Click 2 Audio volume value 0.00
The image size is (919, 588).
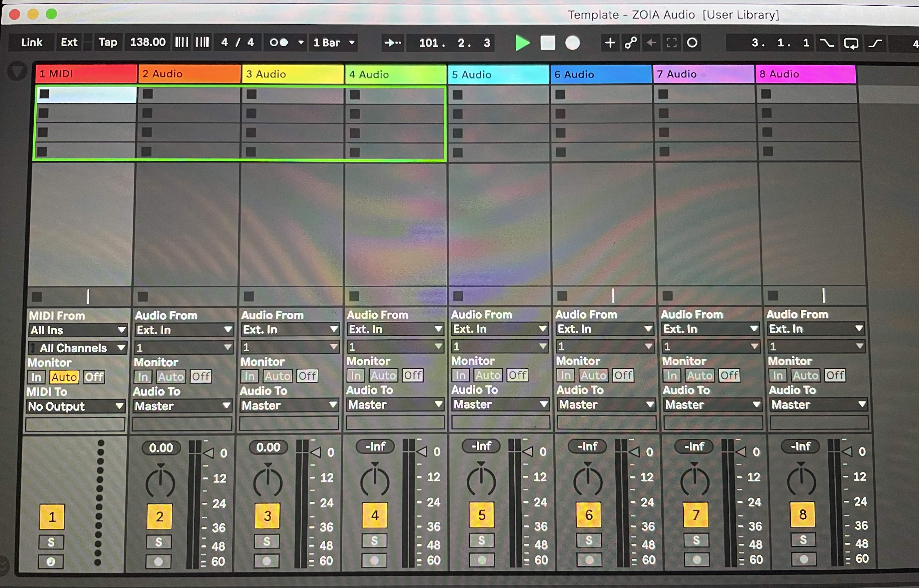[161, 448]
